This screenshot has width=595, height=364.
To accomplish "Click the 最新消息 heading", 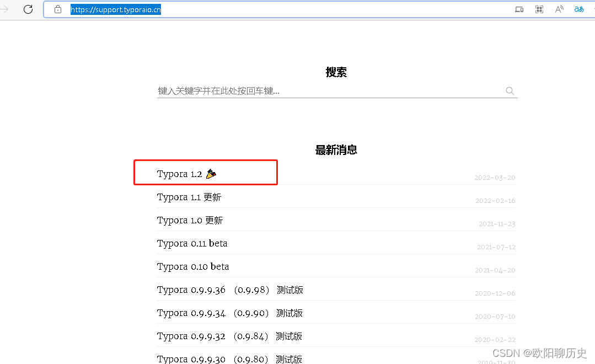I will coord(336,150).
